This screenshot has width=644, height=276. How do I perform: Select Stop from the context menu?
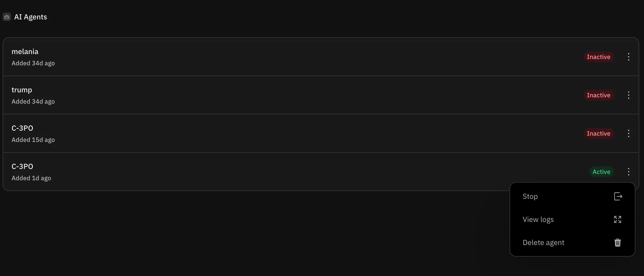click(x=530, y=197)
